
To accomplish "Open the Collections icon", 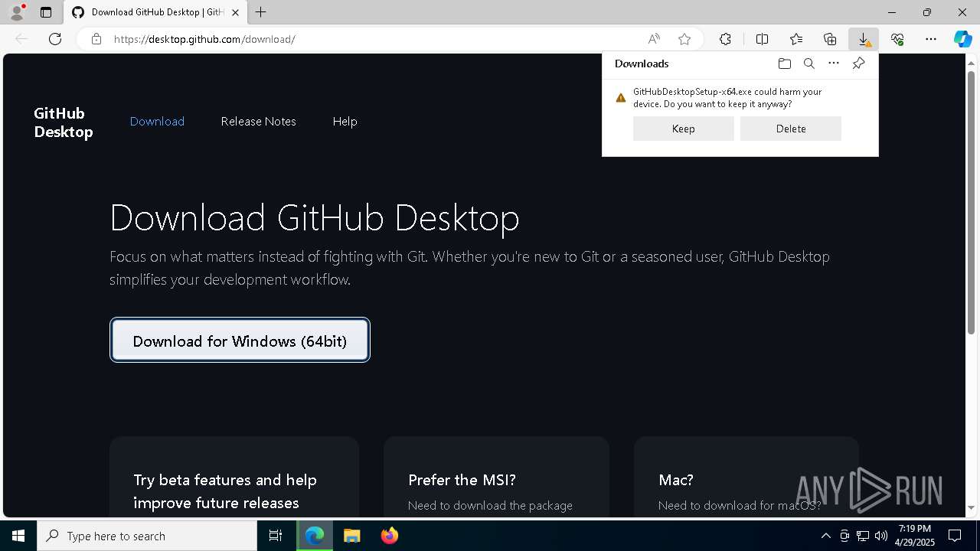I will pos(830,39).
